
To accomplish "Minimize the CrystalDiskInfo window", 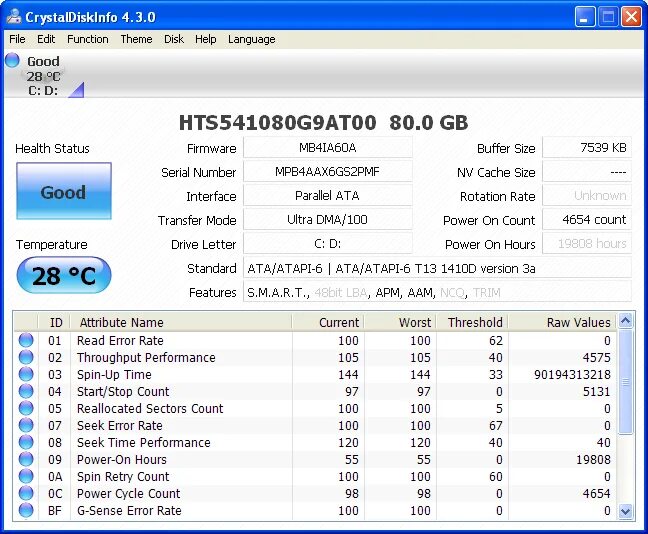I will (x=584, y=17).
